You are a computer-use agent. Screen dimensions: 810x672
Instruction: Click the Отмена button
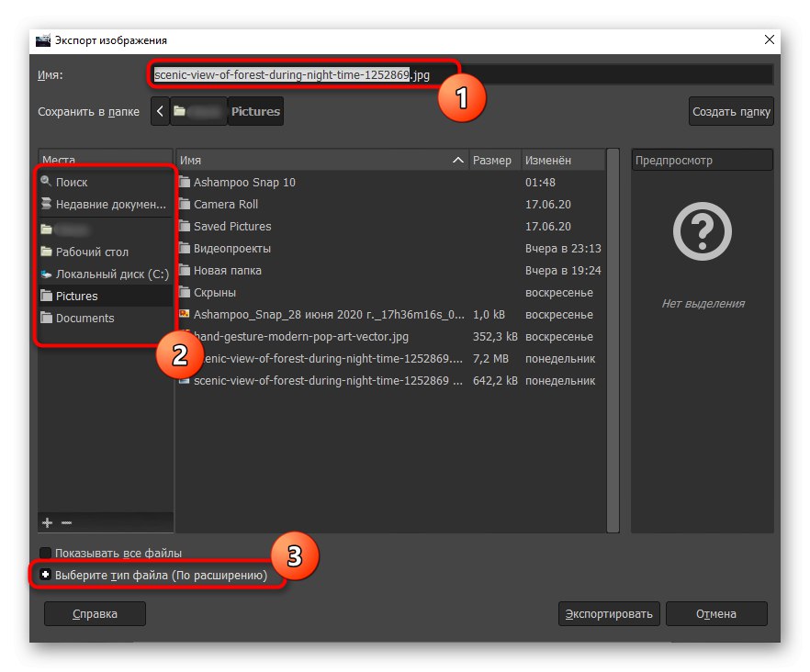coord(716,613)
